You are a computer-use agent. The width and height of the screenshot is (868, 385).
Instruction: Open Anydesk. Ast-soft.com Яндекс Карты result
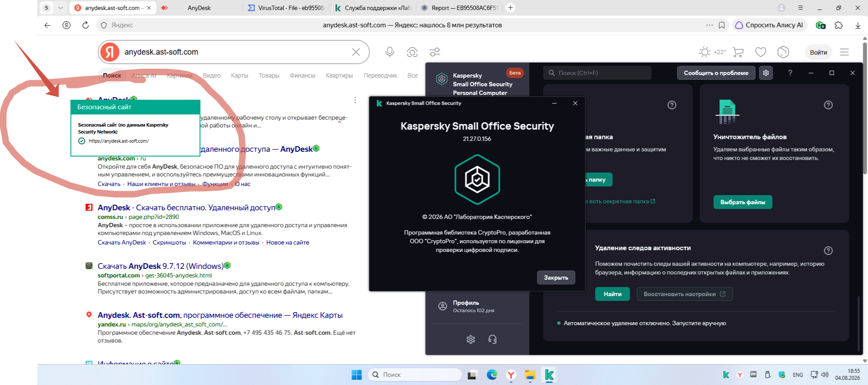tap(220, 315)
